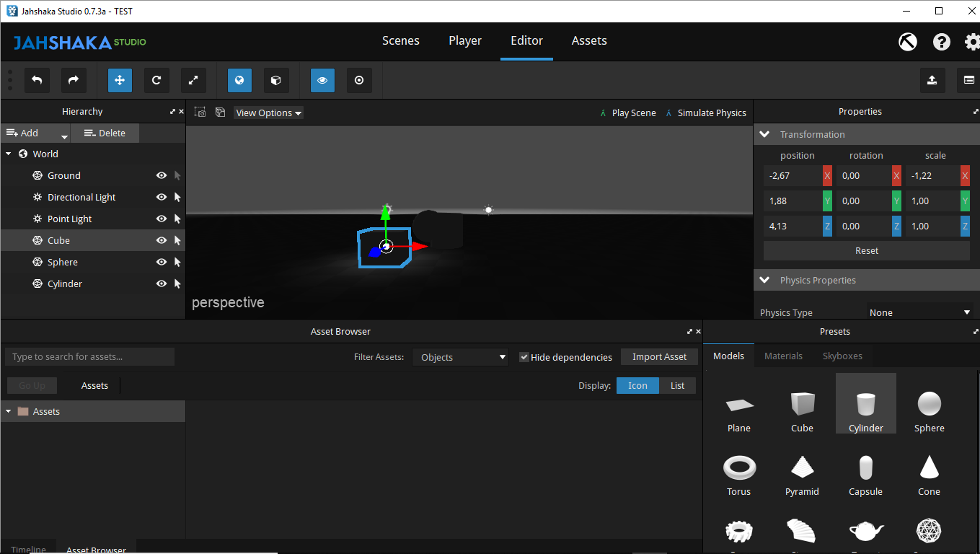The image size is (980, 554).
Task: Click the Undo arrow in the toolbar
Action: [37, 80]
